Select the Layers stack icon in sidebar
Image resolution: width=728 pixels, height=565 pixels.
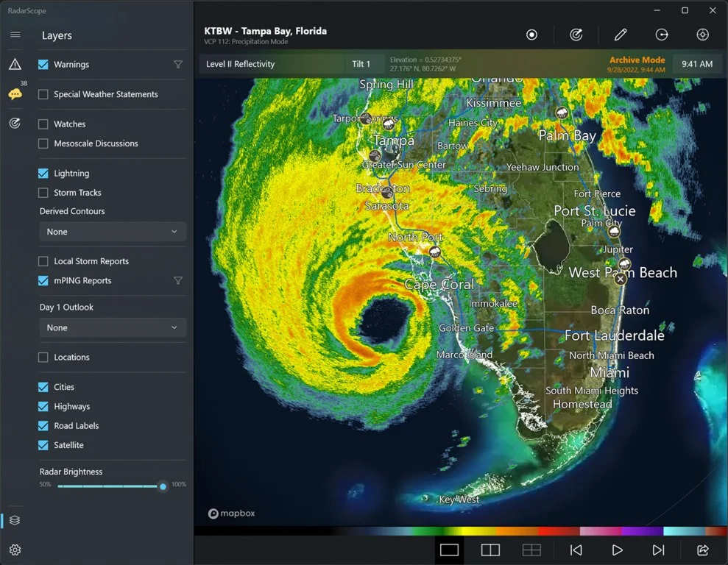click(15, 520)
